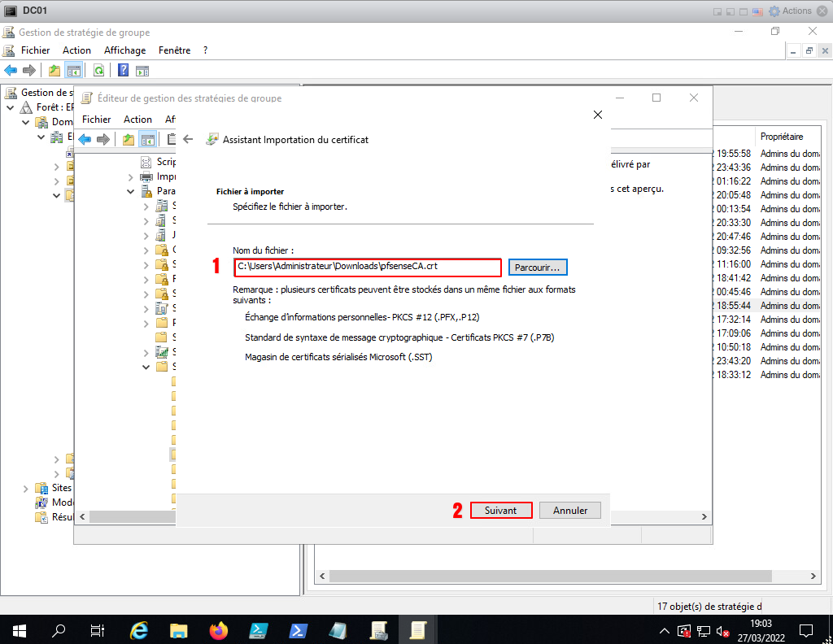Click the Refresh icon in main toolbar
The width and height of the screenshot is (833, 644).
click(x=98, y=70)
